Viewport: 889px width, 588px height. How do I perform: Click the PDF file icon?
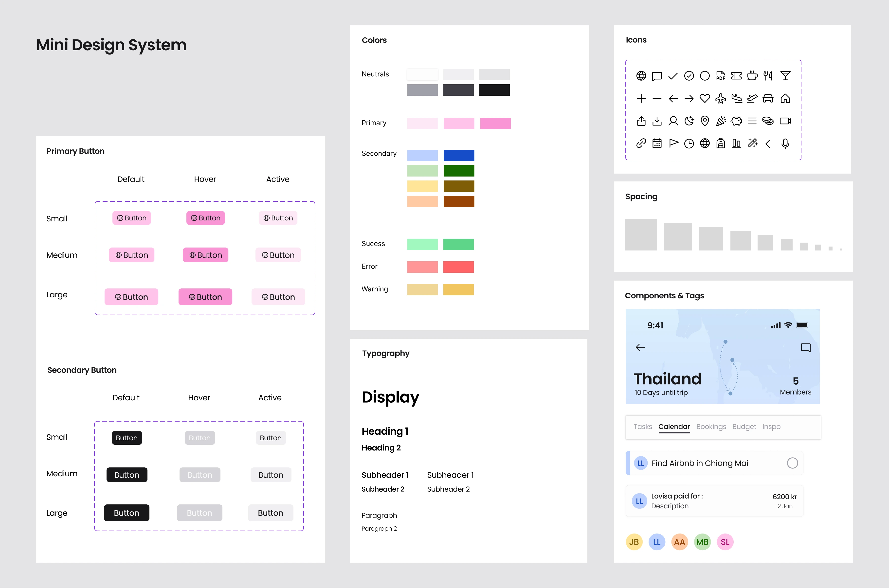pyautogui.click(x=720, y=76)
